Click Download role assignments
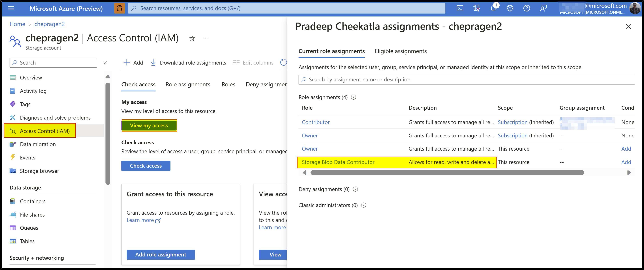Image resolution: width=644 pixels, height=270 pixels. tap(189, 63)
